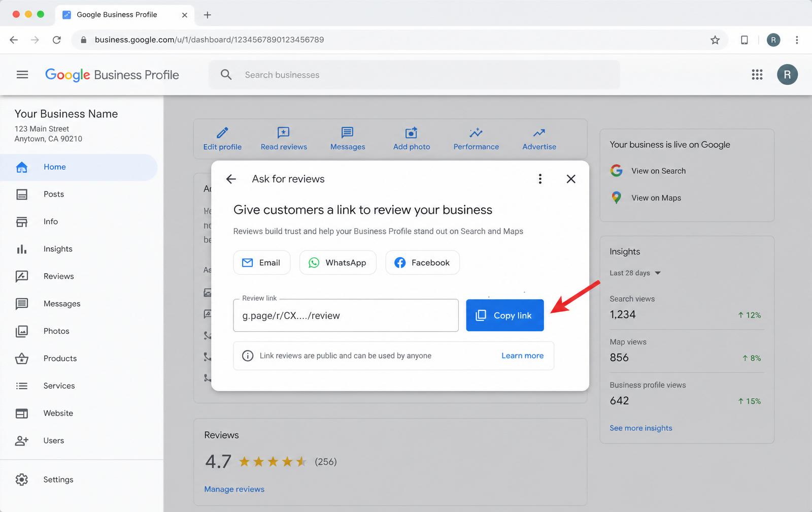Screen dimensions: 812x512
Task: Click the info icon beside link notice
Action: [x=248, y=356]
